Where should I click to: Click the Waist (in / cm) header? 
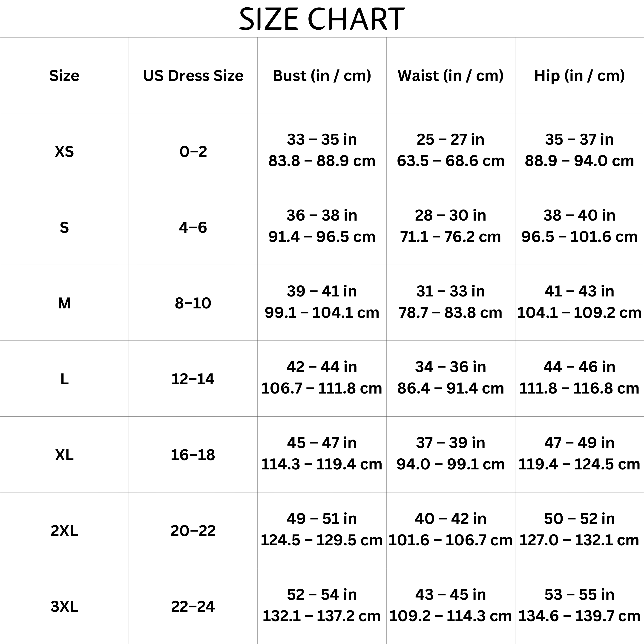point(450,76)
